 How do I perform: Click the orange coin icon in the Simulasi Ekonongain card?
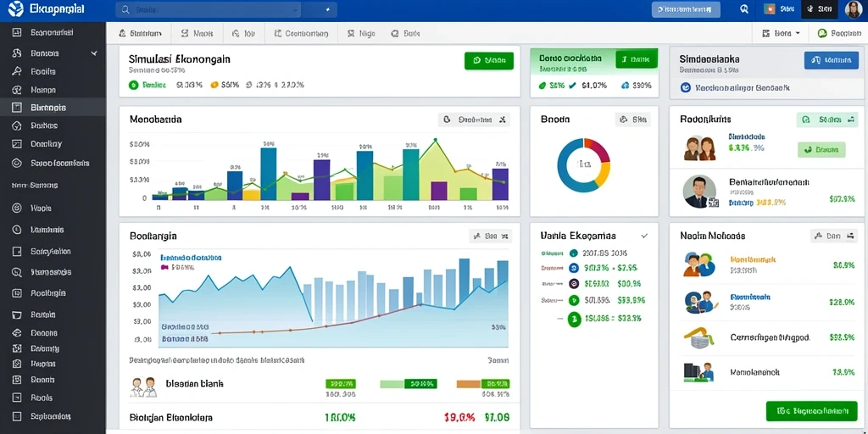click(x=214, y=86)
